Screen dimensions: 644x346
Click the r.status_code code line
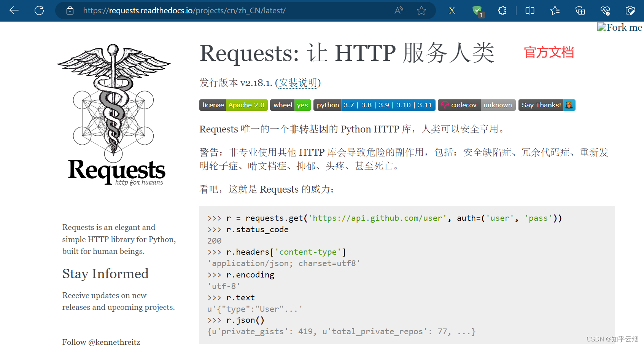[248, 230]
